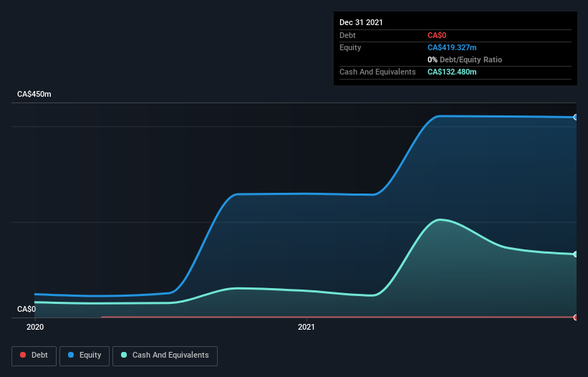This screenshot has width=588, height=377.
Task: Click the CA$132.480m cash value
Action: (452, 72)
